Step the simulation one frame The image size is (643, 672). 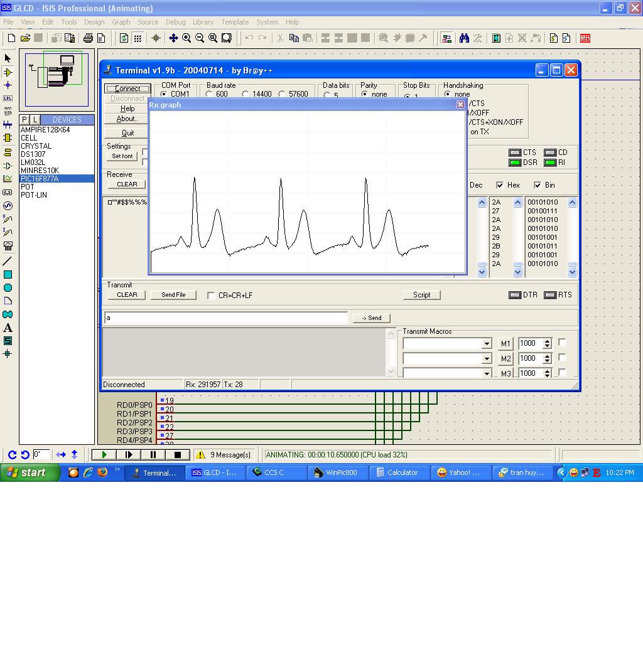click(x=129, y=455)
